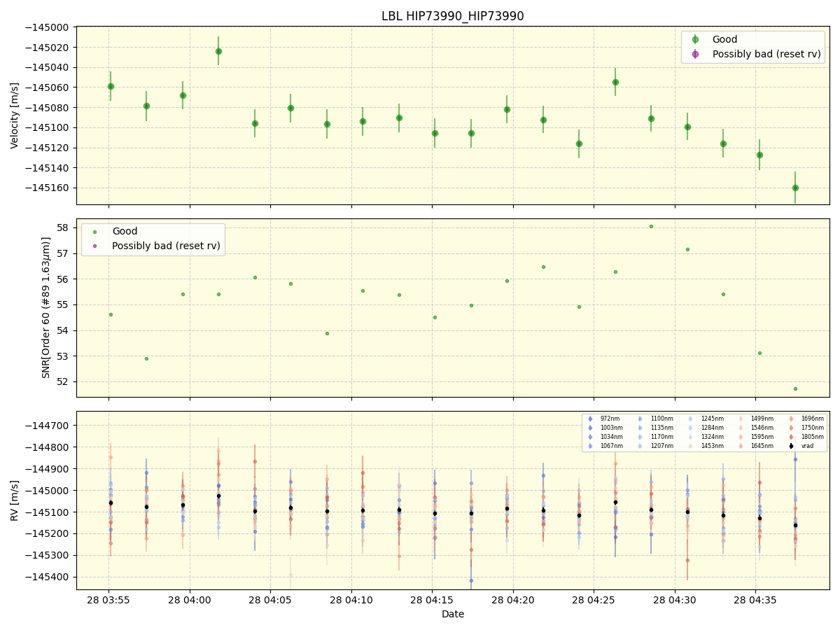Click the 1645nm legend label text
840x630 pixels.
click(x=762, y=446)
